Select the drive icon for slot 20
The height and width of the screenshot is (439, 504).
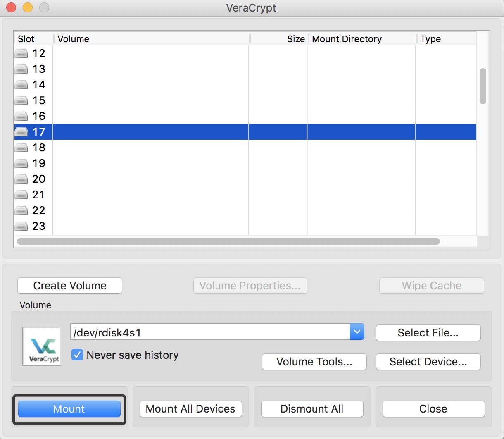21,179
